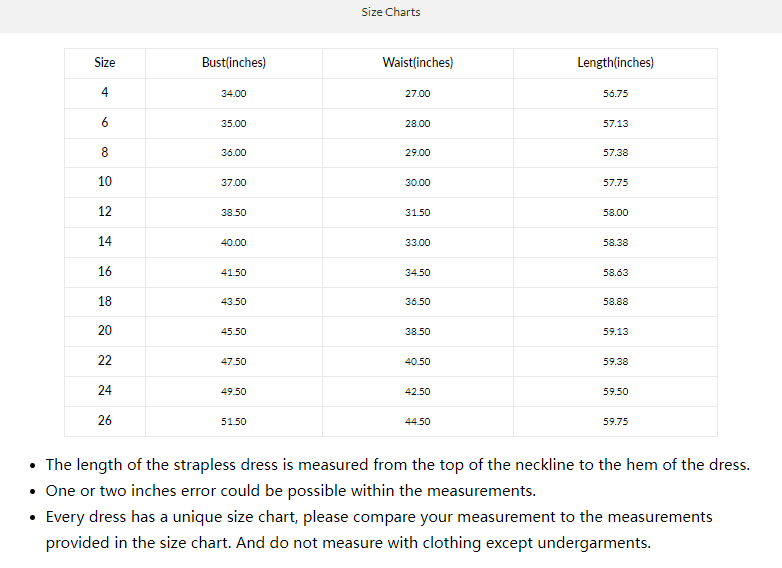Click the Bust(inches) column header

[x=234, y=63]
